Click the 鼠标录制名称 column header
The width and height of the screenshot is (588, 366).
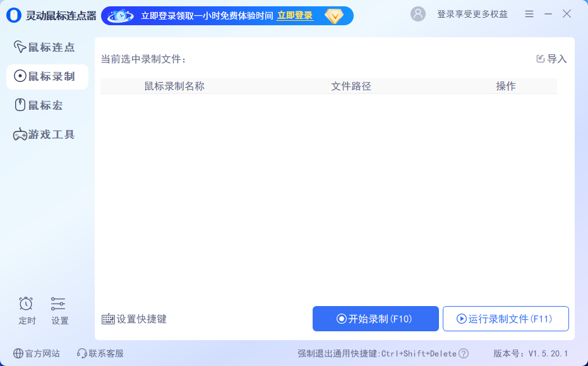click(x=174, y=86)
